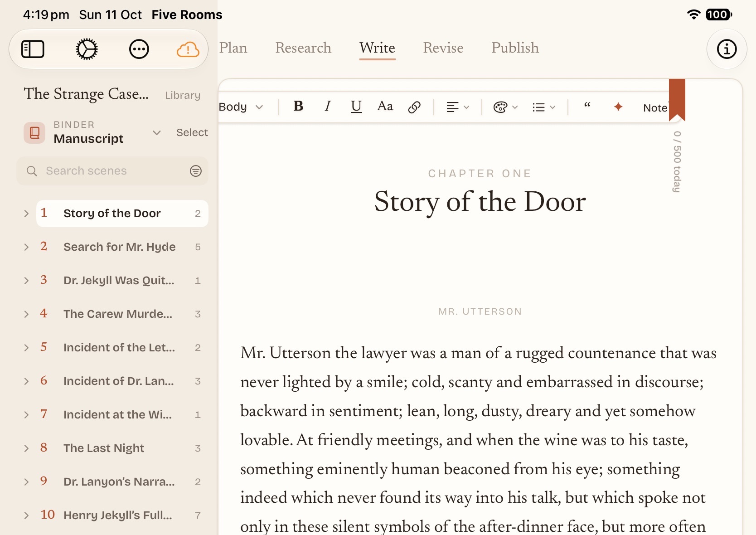Insert a link with chain icon

[x=414, y=107]
